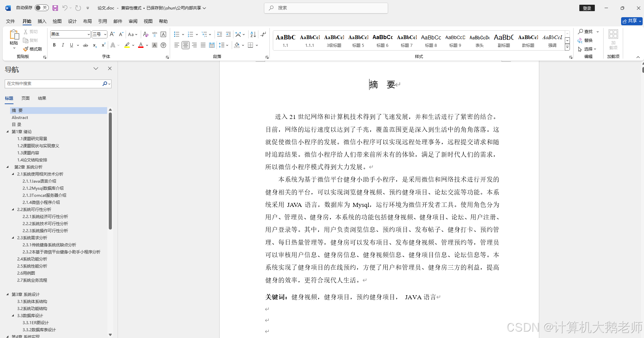Click the Clear formatting icon
The width and height of the screenshot is (644, 338).
[146, 34]
